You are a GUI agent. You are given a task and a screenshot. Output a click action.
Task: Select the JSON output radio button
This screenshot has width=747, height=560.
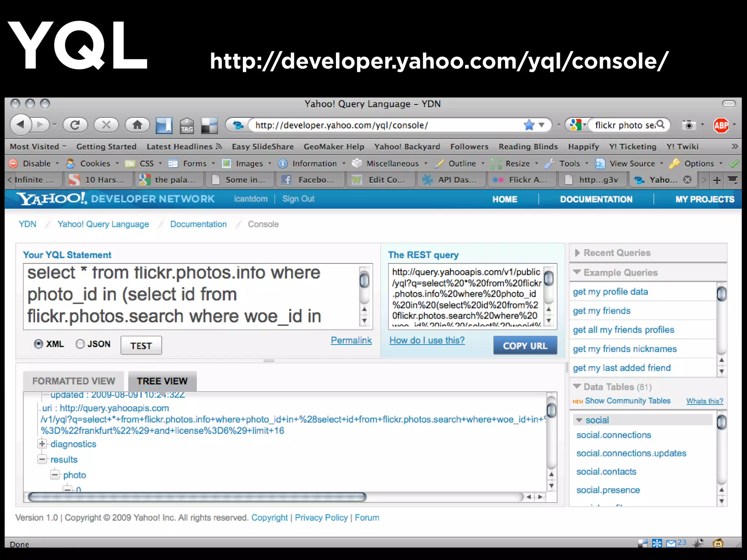point(80,344)
